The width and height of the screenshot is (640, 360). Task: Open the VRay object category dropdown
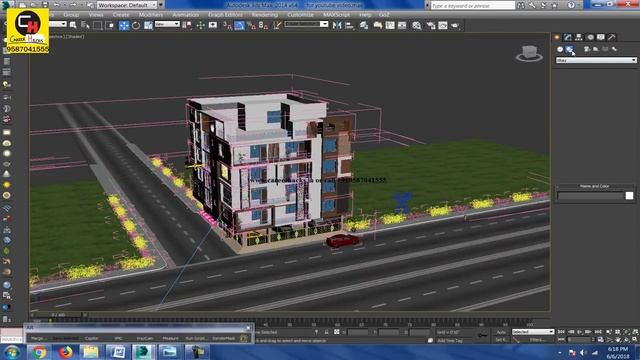[x=596, y=60]
